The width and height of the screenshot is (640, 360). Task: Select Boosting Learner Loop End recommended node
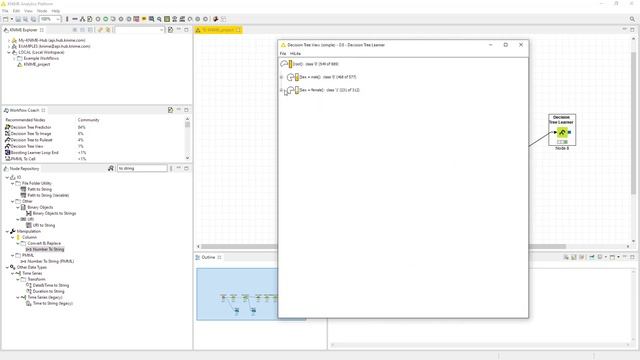35,153
